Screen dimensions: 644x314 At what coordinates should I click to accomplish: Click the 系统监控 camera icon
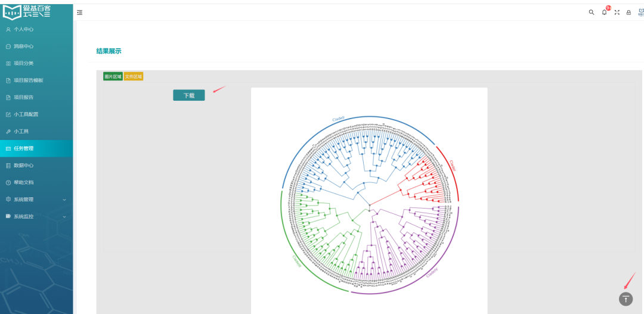click(8, 216)
